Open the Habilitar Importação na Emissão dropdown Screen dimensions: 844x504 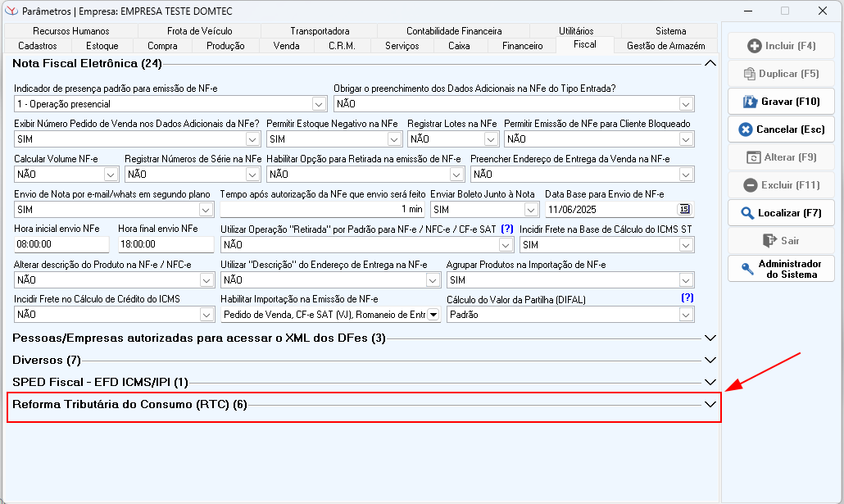pyautogui.click(x=433, y=315)
